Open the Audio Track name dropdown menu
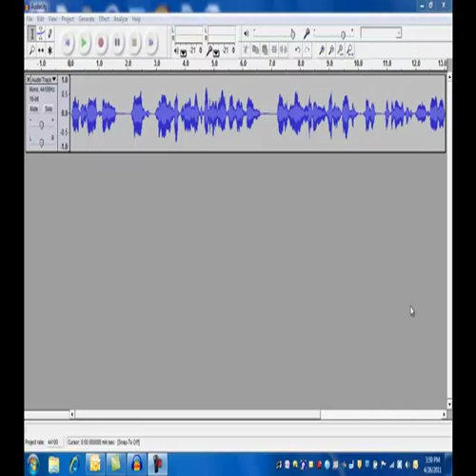 pos(44,79)
